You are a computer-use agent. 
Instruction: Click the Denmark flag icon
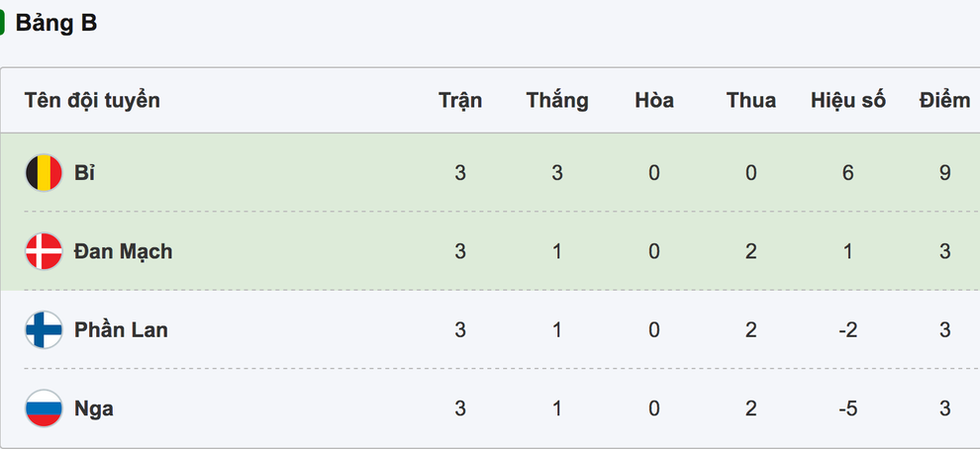tap(44, 251)
